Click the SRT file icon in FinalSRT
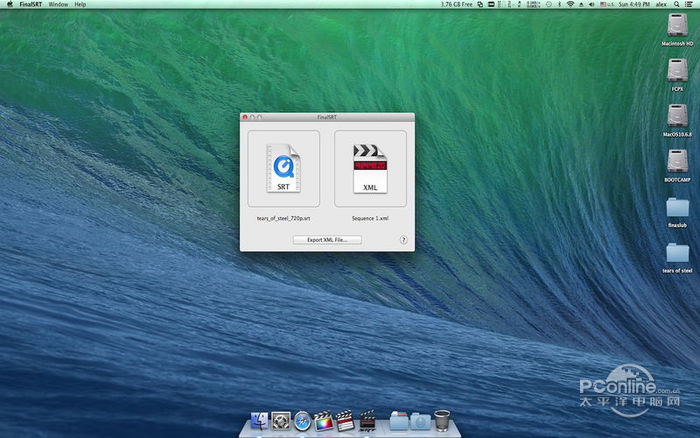Viewport: 700px width, 438px height. 283,168
